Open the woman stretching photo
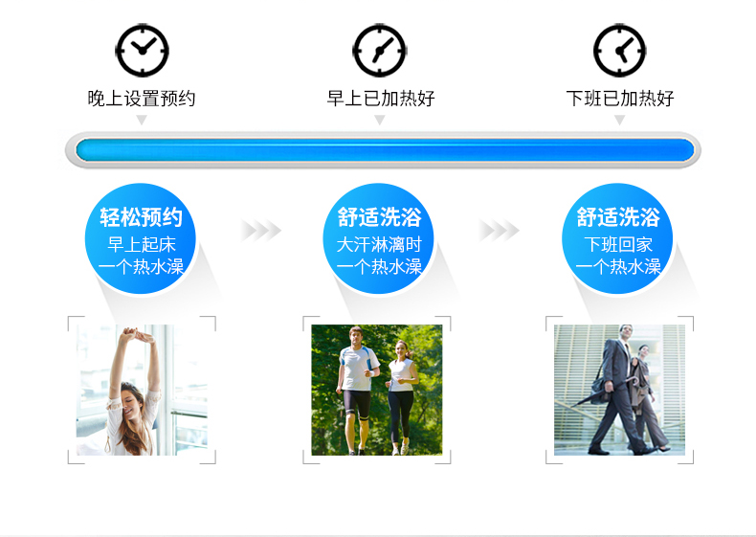 coord(142,390)
